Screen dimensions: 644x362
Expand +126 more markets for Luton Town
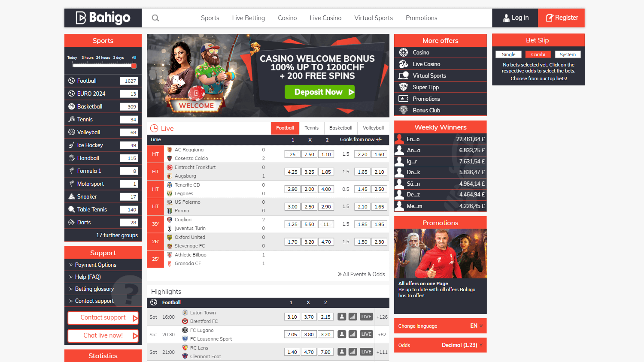coord(382,317)
